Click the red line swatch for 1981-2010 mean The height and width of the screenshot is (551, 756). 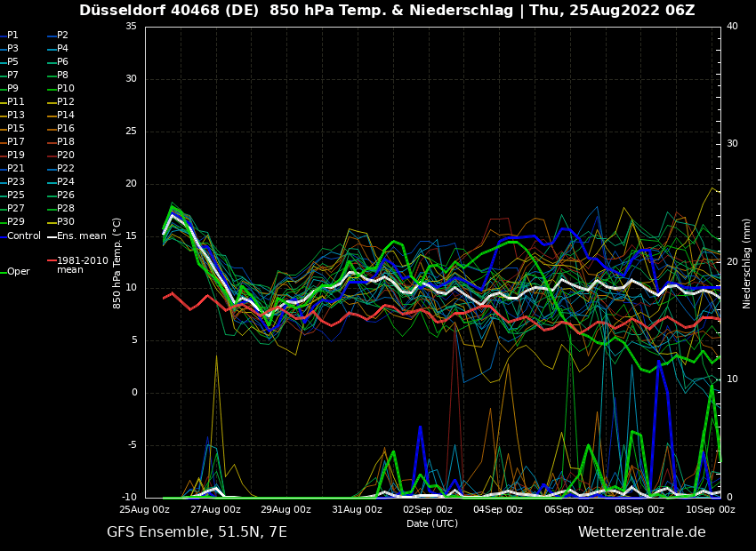[52, 261]
